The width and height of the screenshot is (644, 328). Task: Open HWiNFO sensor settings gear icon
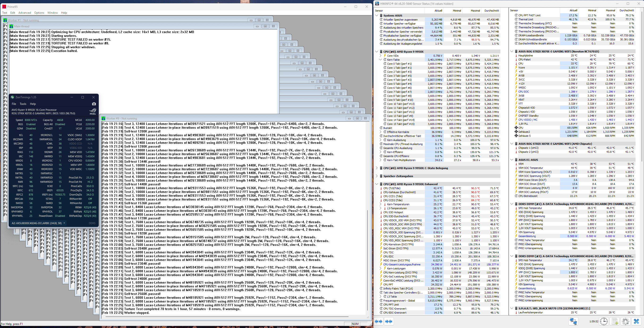[626, 321]
